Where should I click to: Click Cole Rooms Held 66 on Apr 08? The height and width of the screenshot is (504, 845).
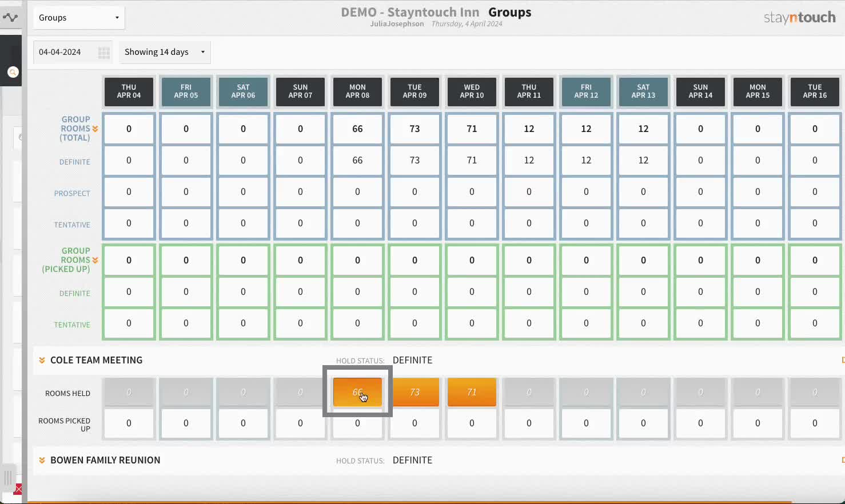(x=357, y=392)
